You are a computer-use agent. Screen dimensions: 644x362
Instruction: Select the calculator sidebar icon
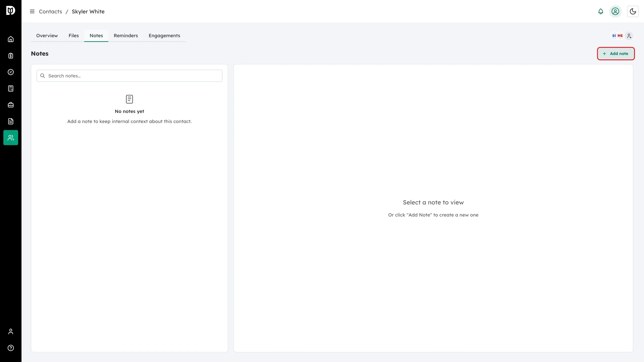click(11, 88)
